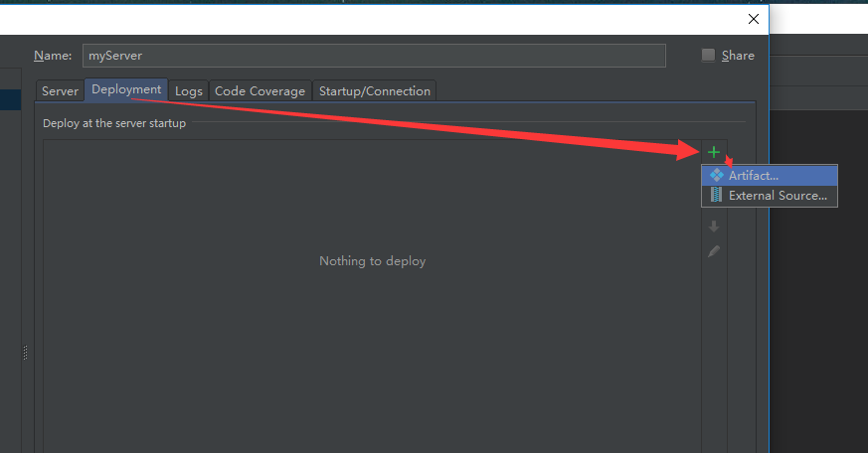Toggle the Share checkbox
Viewport: 868px width, 453px height.
tap(708, 56)
